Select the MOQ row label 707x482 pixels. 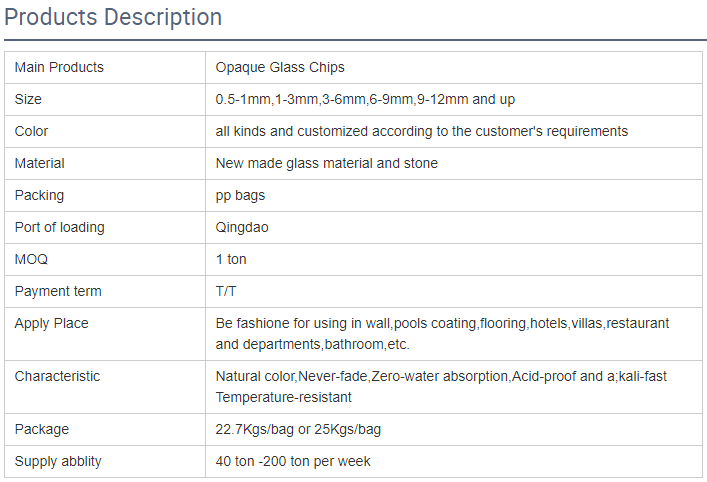pos(31,259)
